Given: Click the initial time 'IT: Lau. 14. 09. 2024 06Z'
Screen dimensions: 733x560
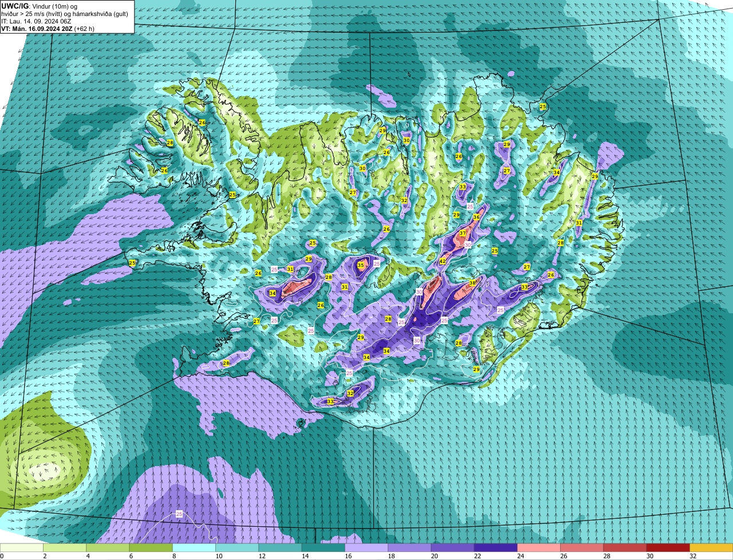Looking at the screenshot, I should click(37, 21).
